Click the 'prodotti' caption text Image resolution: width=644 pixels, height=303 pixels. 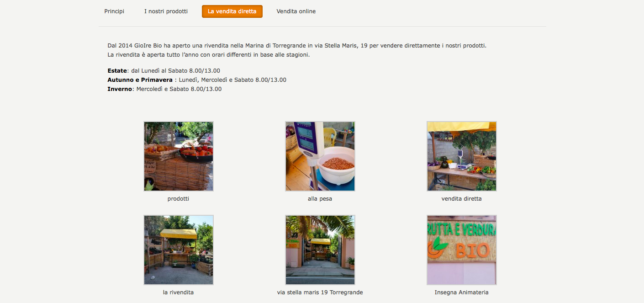coord(178,199)
